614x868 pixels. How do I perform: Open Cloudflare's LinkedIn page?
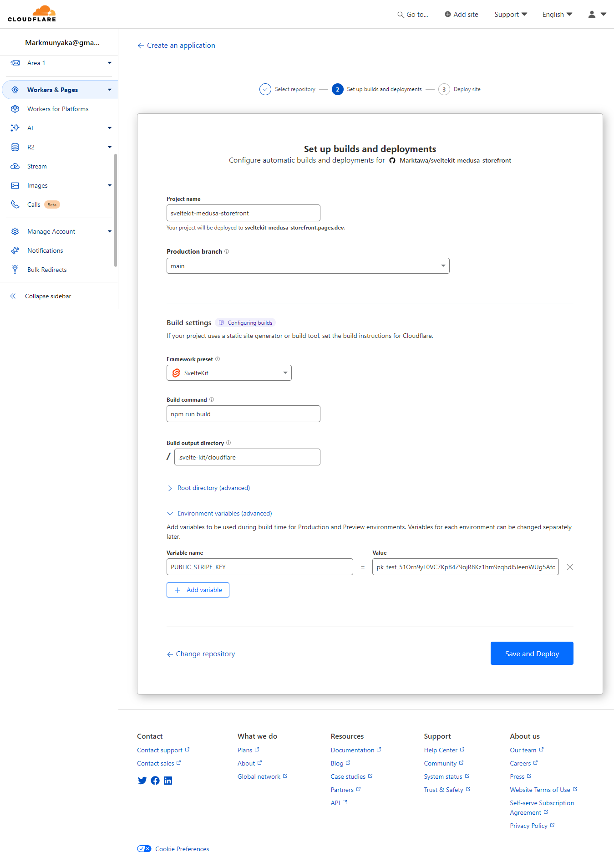coord(168,781)
